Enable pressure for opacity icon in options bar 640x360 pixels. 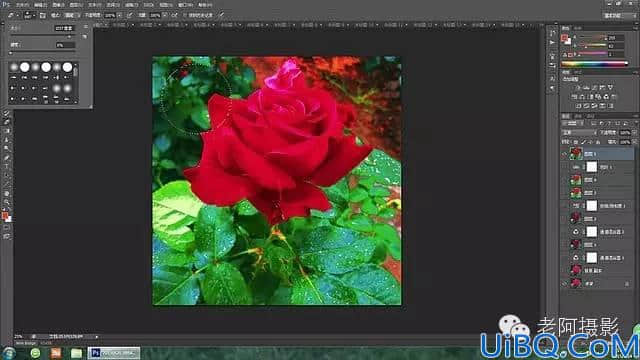(x=130, y=16)
